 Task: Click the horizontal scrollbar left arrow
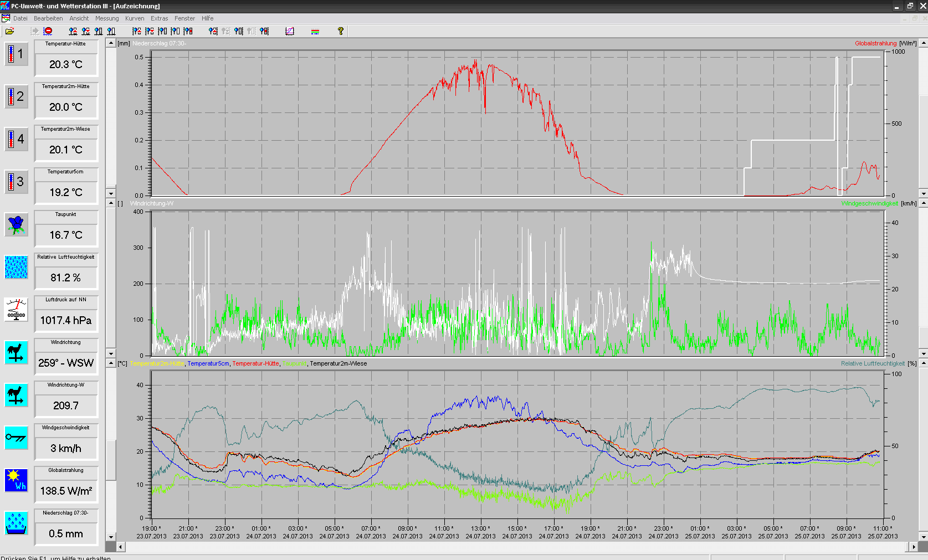[121, 547]
